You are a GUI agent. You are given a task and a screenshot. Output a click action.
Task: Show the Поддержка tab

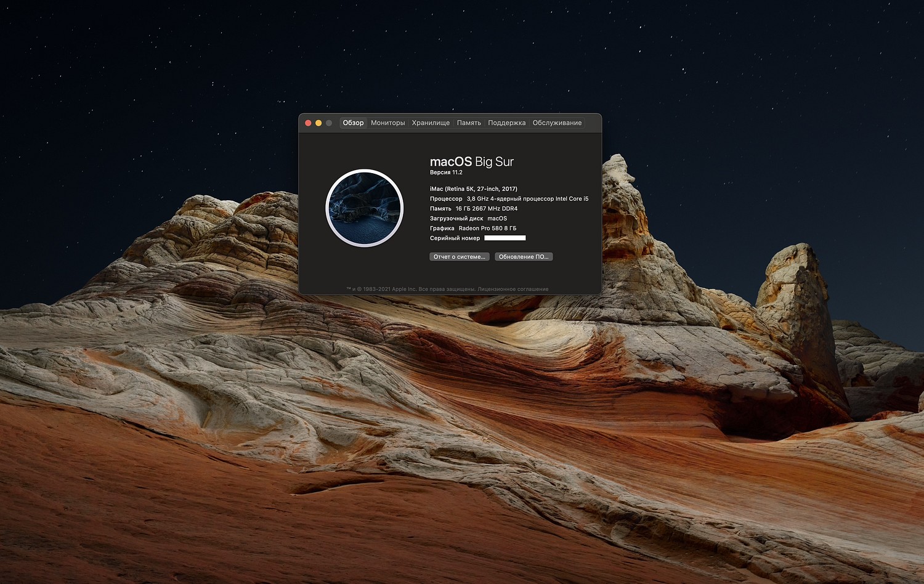(507, 123)
